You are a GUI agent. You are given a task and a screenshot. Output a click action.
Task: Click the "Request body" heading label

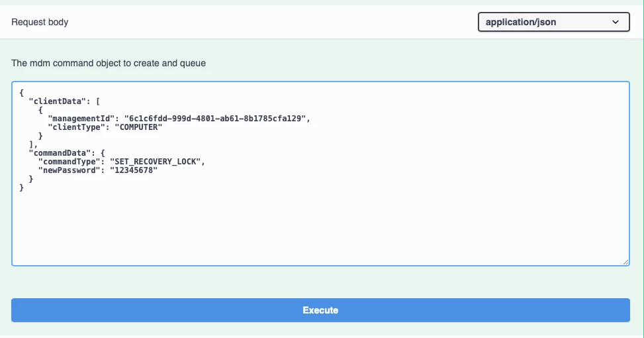point(40,23)
